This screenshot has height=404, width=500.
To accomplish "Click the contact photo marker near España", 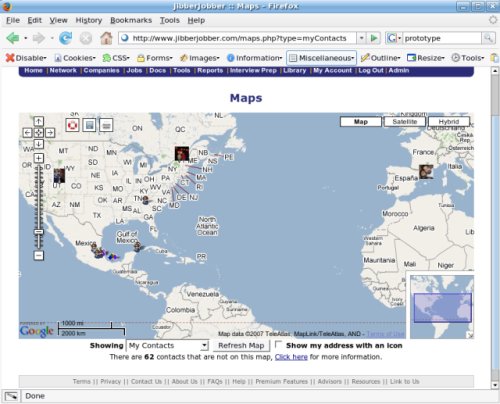I will (426, 171).
